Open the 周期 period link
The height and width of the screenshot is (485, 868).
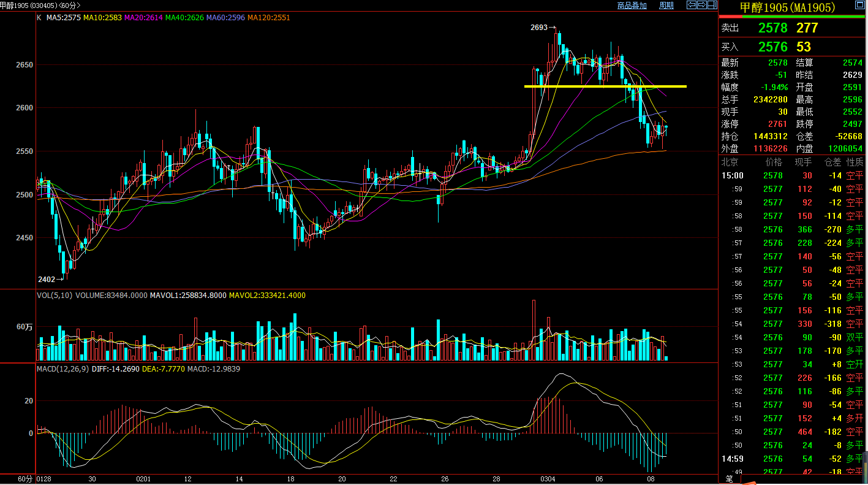[666, 6]
